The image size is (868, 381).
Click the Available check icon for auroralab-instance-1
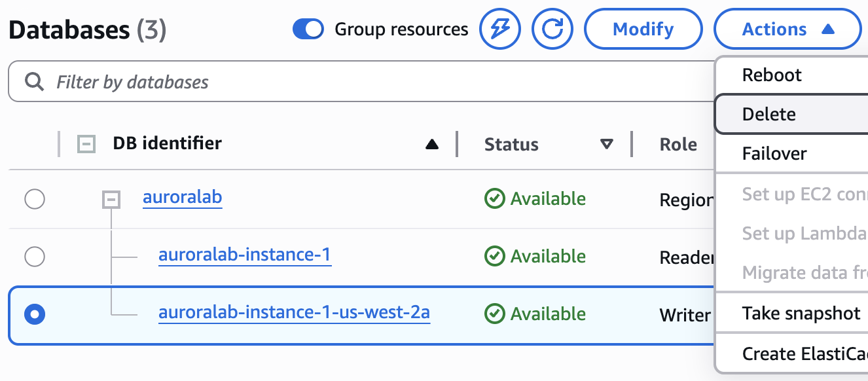coord(494,256)
